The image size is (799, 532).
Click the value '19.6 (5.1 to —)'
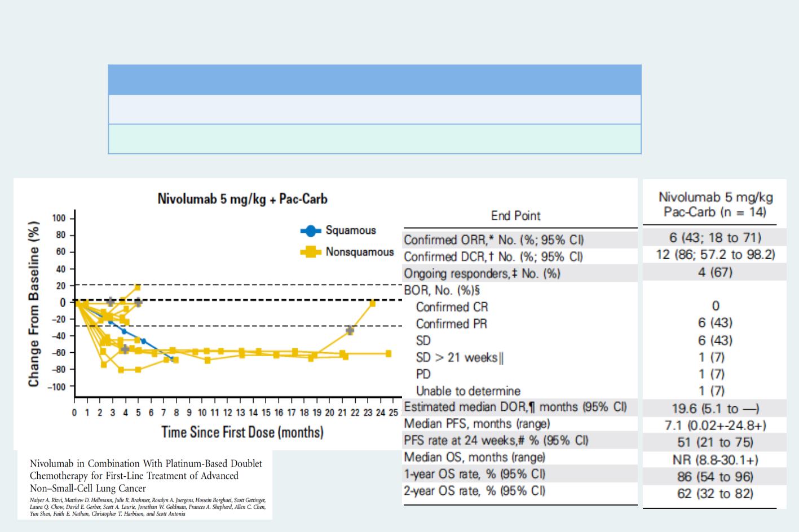coord(715,409)
